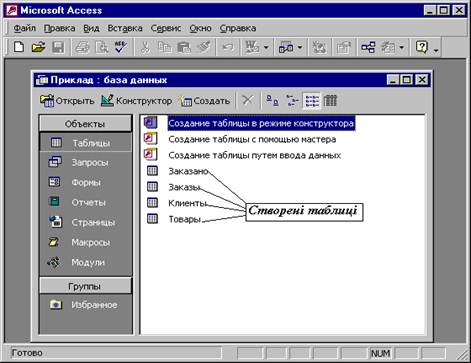This screenshot has height=363, width=471.
Task: Select Таблицы in the objects pane
Action: click(86, 143)
